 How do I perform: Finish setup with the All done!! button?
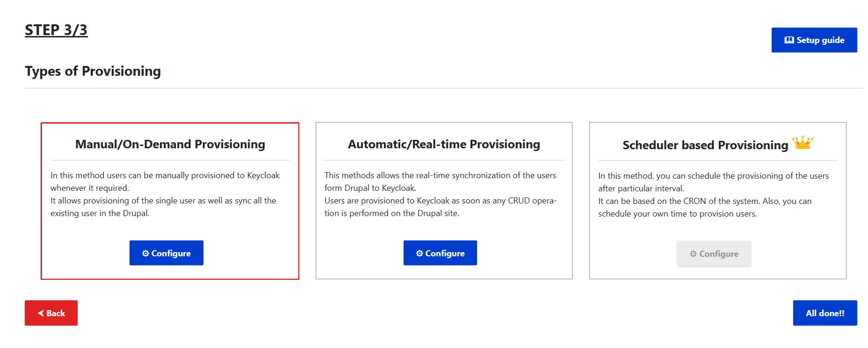(x=825, y=312)
